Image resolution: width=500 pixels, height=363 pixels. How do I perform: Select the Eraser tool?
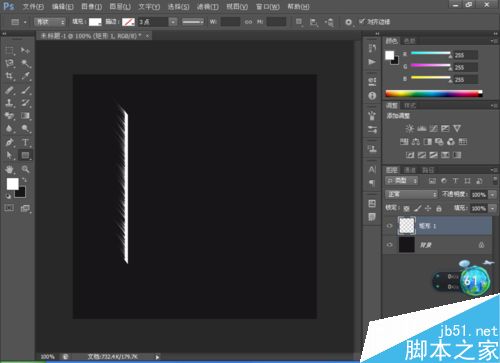point(9,116)
